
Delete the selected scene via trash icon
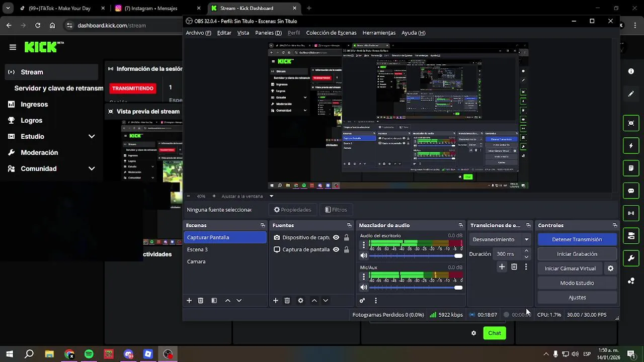pyautogui.click(x=201, y=301)
